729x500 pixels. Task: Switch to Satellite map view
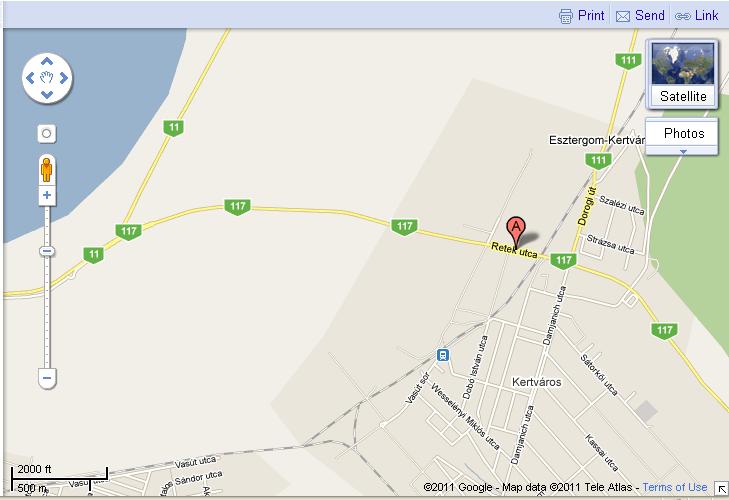[x=683, y=74]
